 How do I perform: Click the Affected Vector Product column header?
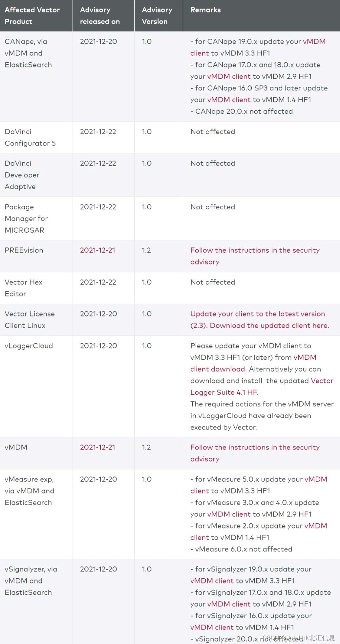point(36,16)
